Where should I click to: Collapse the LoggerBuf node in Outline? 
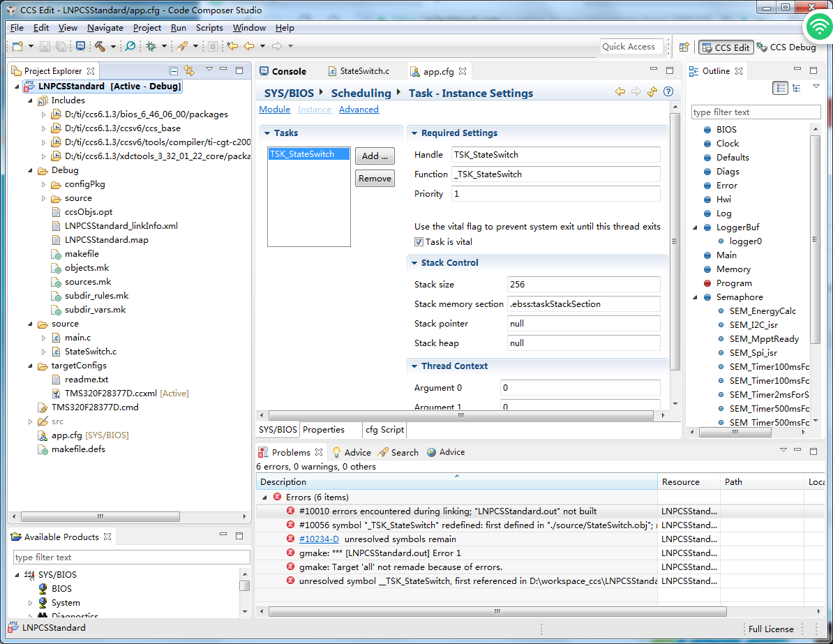click(696, 227)
